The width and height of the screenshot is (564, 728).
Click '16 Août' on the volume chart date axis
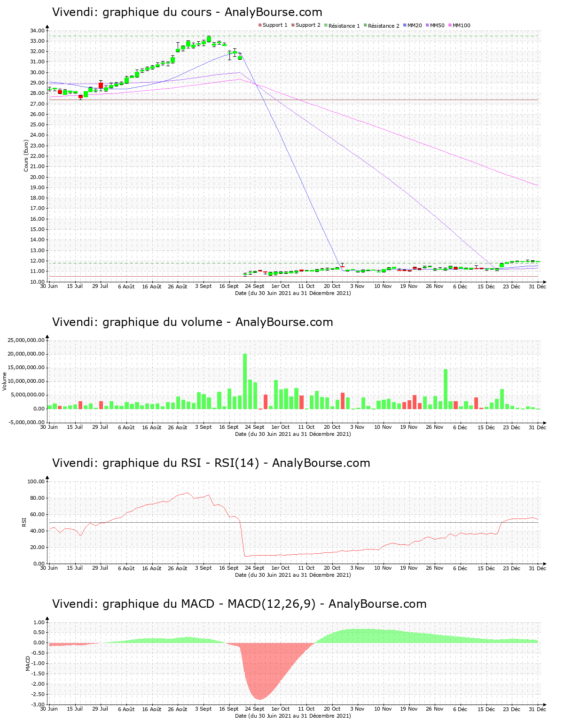pyautogui.click(x=152, y=427)
